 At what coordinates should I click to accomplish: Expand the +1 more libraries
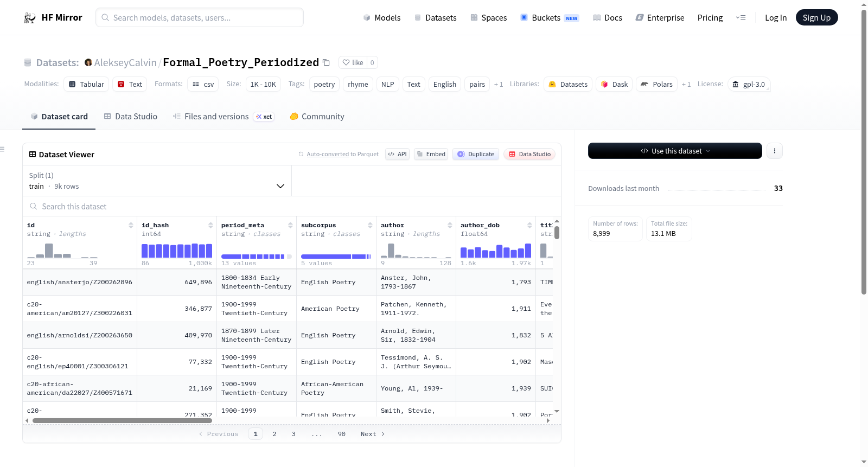tap(686, 84)
